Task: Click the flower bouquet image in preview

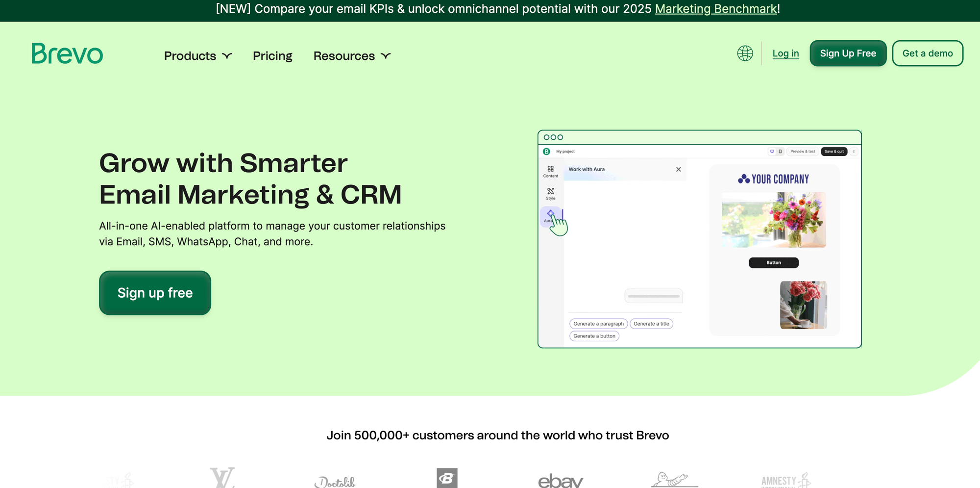Action: pos(774,220)
